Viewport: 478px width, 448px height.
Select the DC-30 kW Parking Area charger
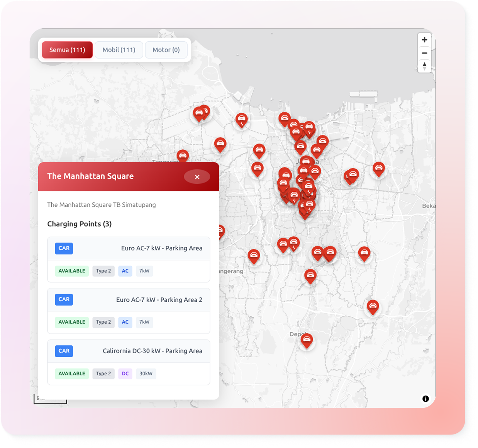(x=152, y=351)
